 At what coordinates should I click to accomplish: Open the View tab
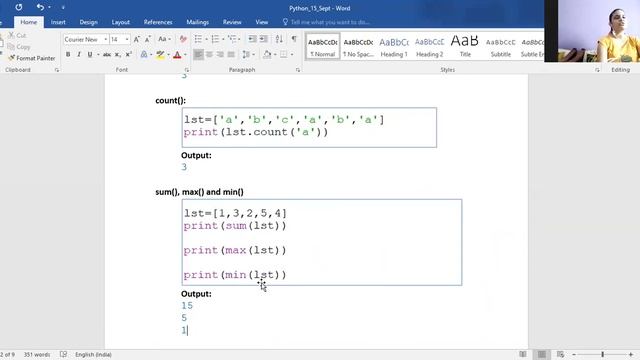(262, 22)
